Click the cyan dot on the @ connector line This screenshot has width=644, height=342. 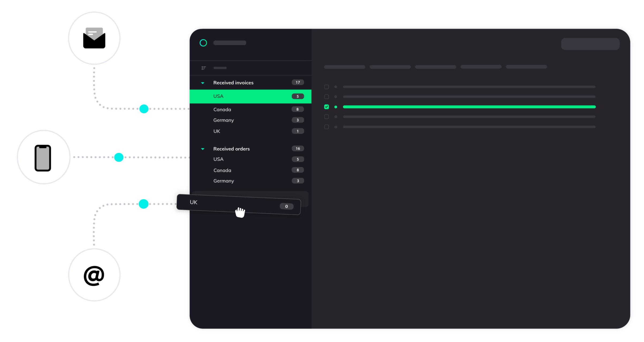144,204
